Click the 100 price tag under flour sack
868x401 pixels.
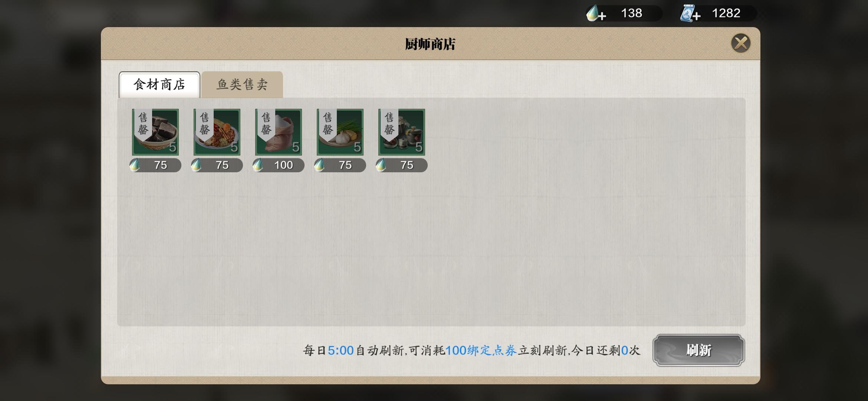pos(279,165)
